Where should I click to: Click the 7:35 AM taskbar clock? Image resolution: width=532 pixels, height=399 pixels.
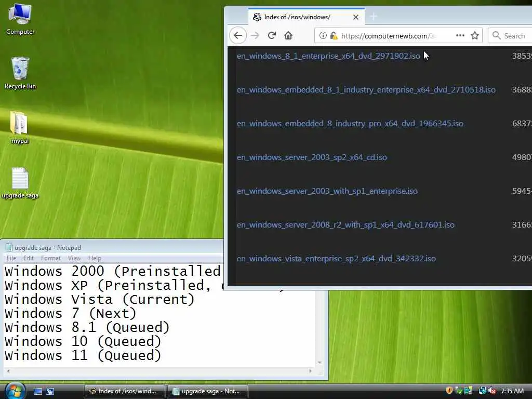(x=512, y=391)
